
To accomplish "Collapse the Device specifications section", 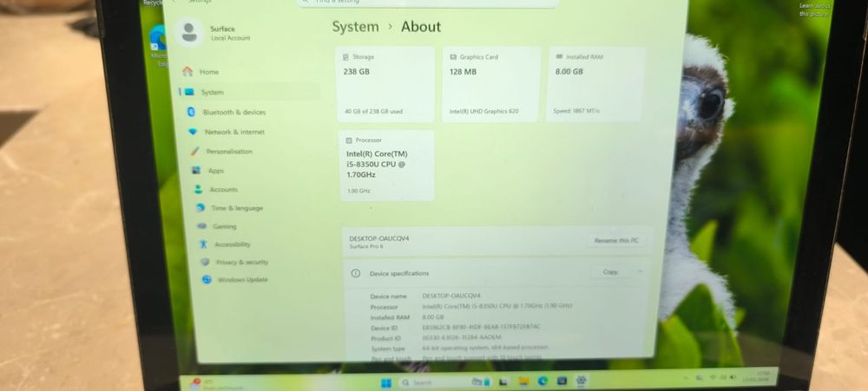I will (x=640, y=271).
